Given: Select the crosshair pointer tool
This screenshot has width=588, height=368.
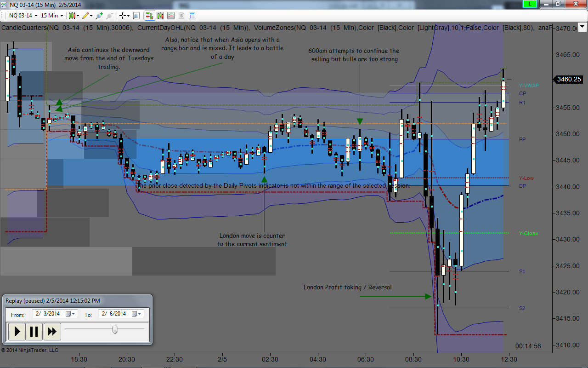Looking at the screenshot, I should (x=123, y=16).
